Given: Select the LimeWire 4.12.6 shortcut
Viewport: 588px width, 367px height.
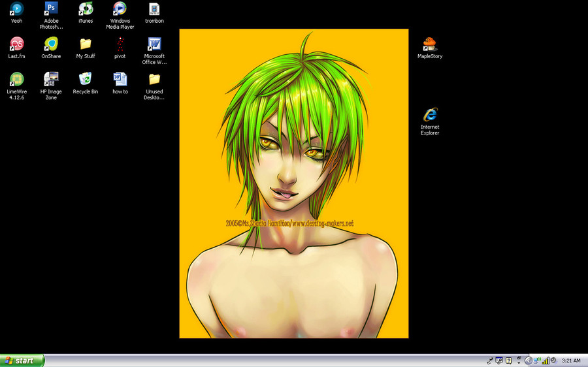Looking at the screenshot, I should pos(16,86).
